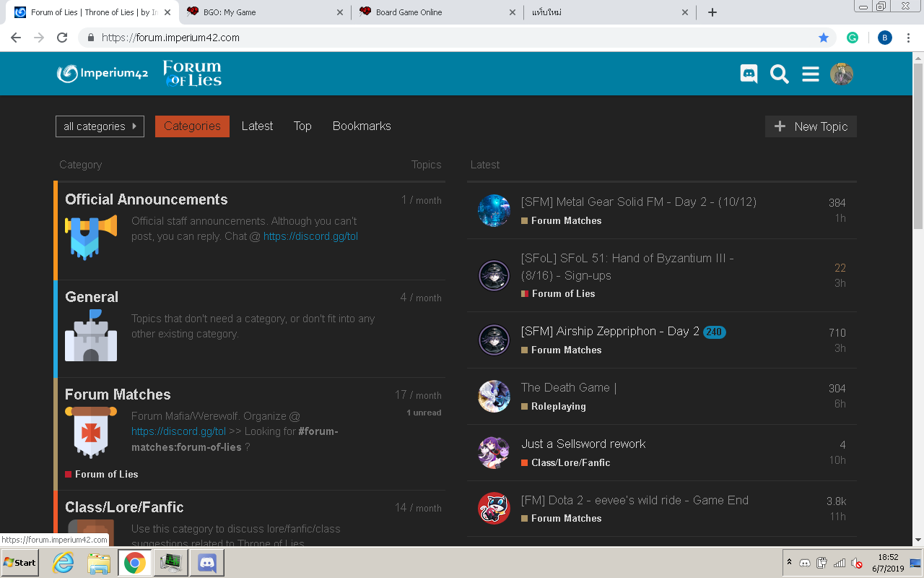This screenshot has height=578, width=924.
Task: Bookmark this page with the star icon
Action: coord(824,38)
